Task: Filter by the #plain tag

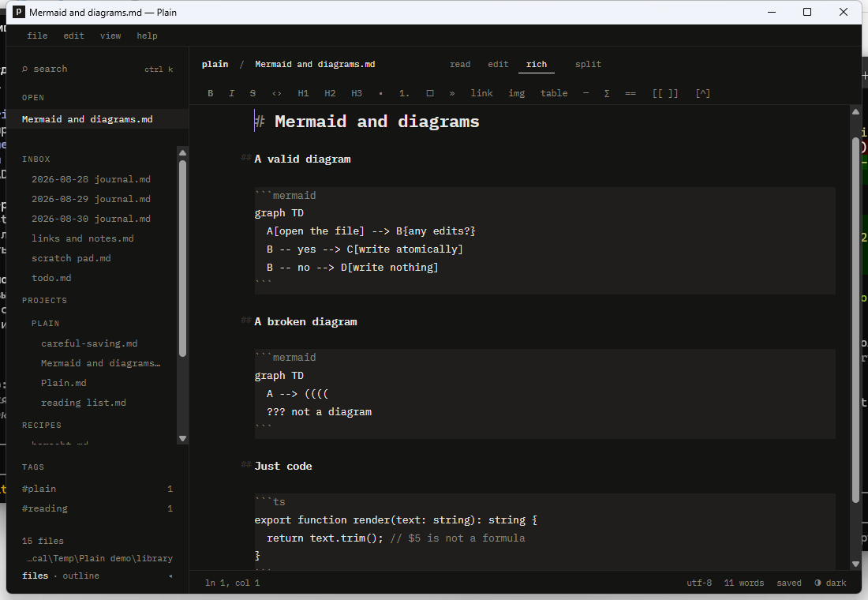Action: tap(97, 489)
